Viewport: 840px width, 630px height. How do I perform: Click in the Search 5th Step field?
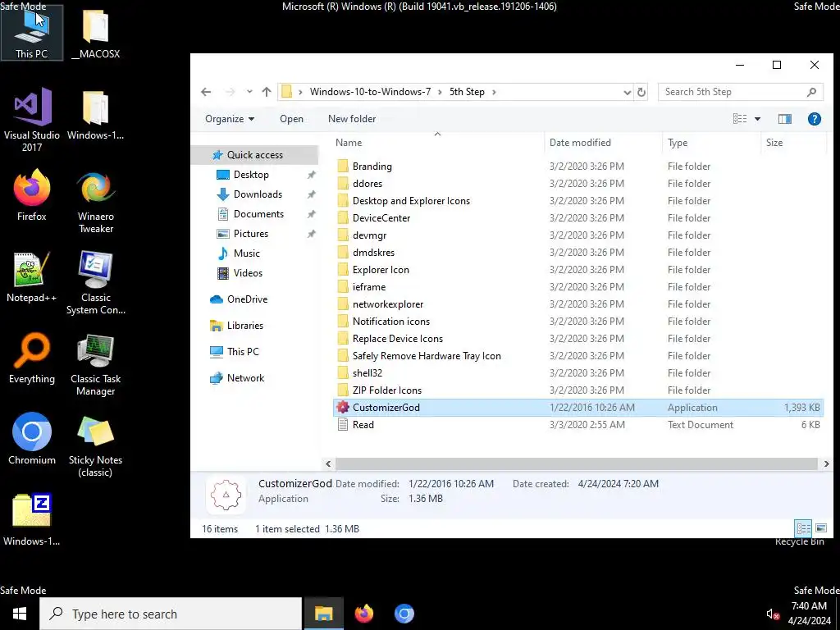(741, 92)
